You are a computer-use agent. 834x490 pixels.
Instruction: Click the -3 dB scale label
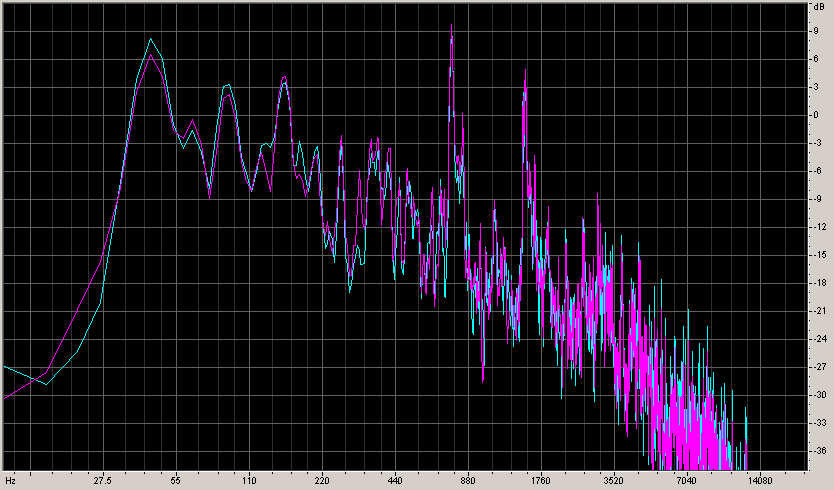click(x=817, y=143)
